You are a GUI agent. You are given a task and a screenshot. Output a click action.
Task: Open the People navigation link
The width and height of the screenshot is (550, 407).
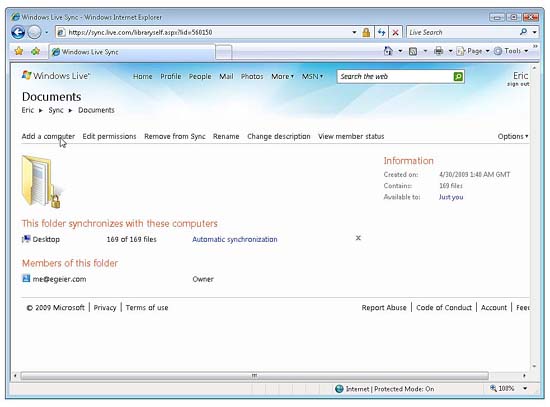click(200, 76)
